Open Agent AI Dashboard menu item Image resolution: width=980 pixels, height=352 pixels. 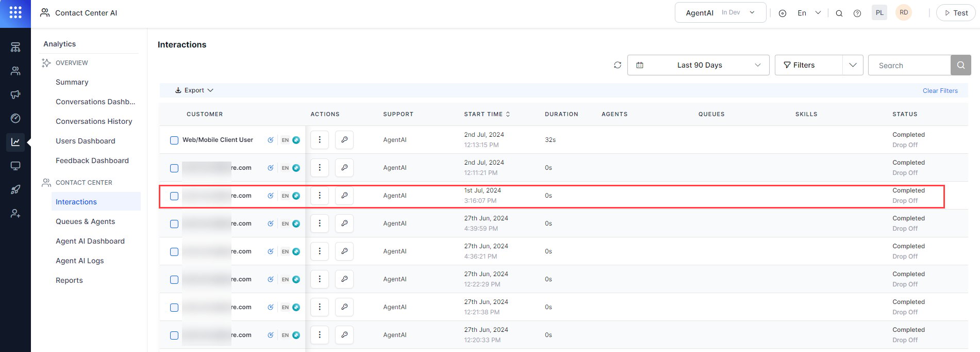click(90, 241)
